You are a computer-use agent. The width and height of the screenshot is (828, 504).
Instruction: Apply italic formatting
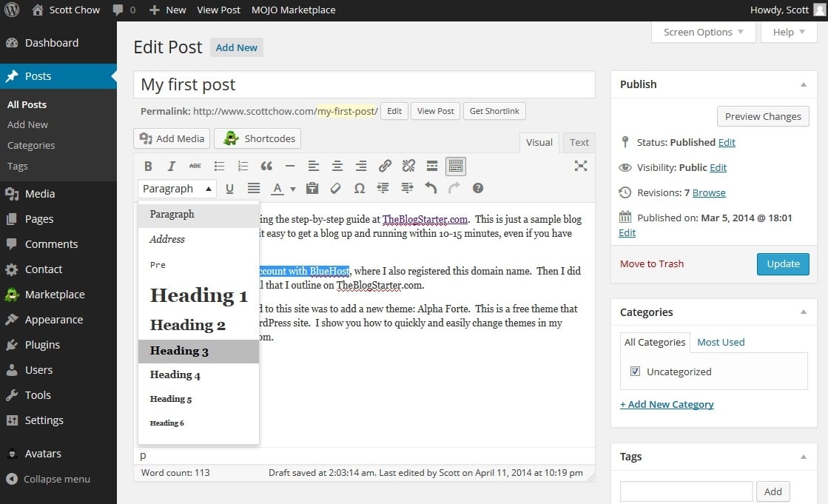point(171,166)
